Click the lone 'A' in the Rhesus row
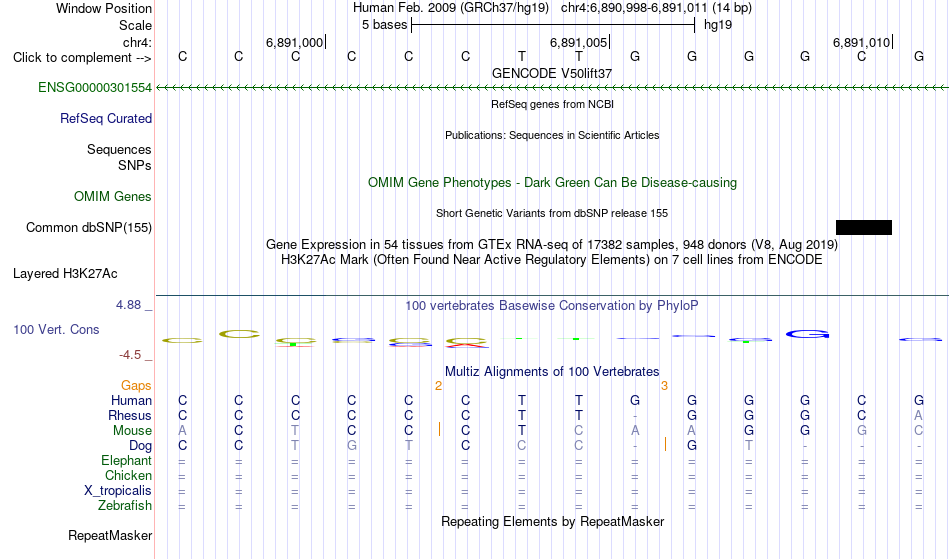 (x=918, y=415)
